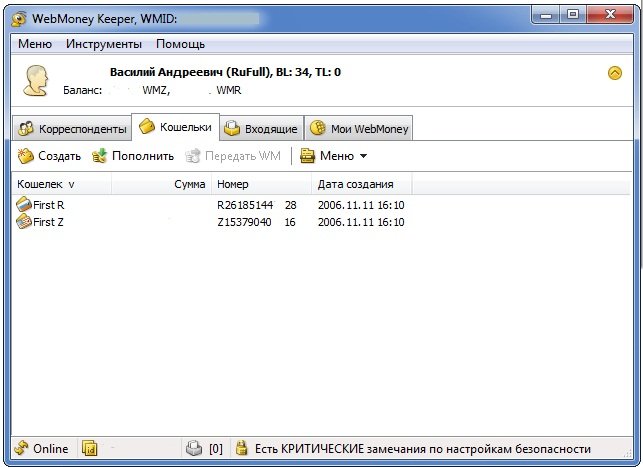Screen dimensions: 643x467
Task: Open the КРИТИЧЕСКИЕ замечания security notice
Action: (423, 449)
